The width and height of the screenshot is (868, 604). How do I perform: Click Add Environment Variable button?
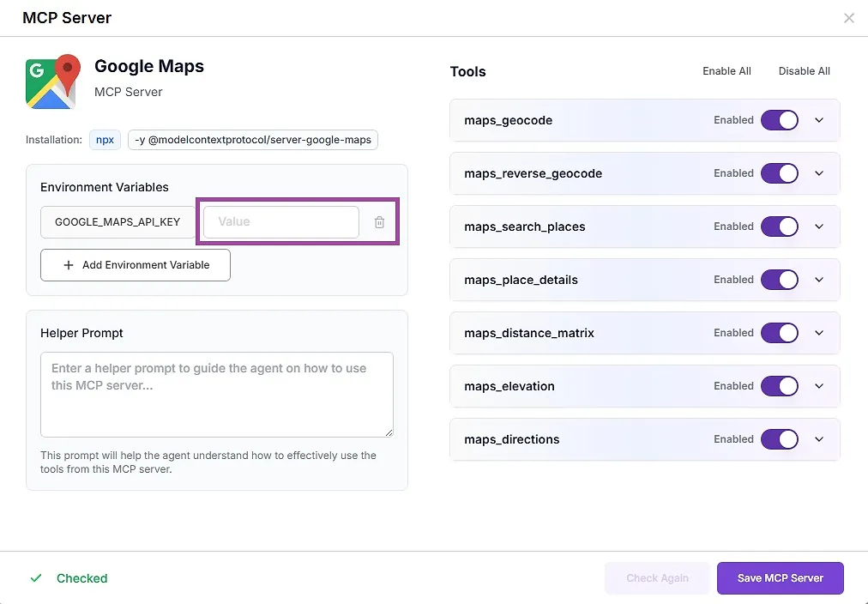click(x=135, y=265)
